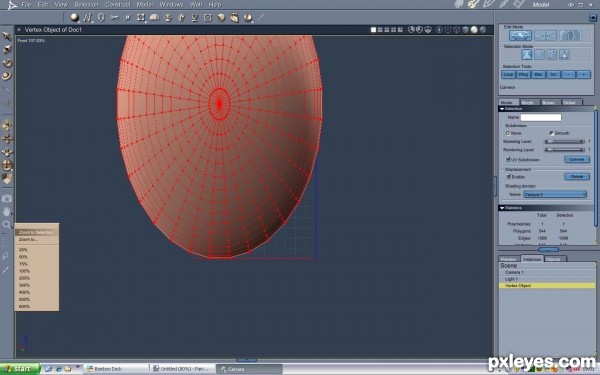Click the Displacement Delete button
600x375 pixels.
tap(577, 176)
